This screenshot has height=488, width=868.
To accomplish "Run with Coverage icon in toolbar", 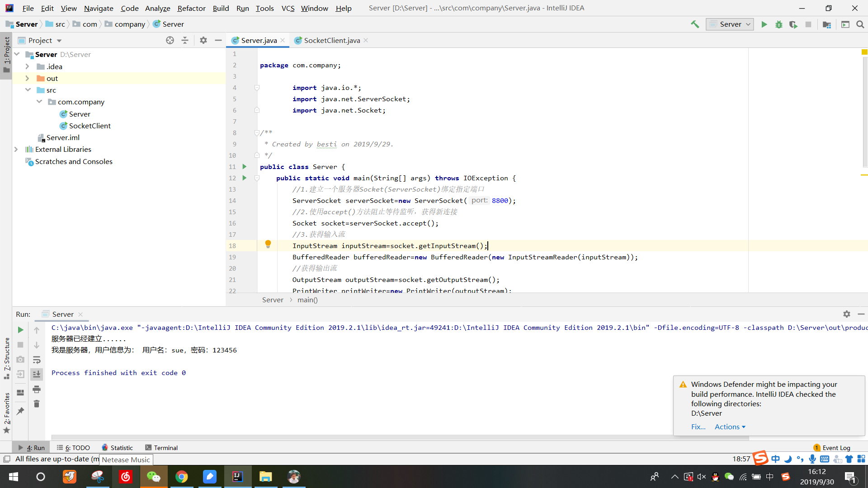I will click(x=793, y=24).
